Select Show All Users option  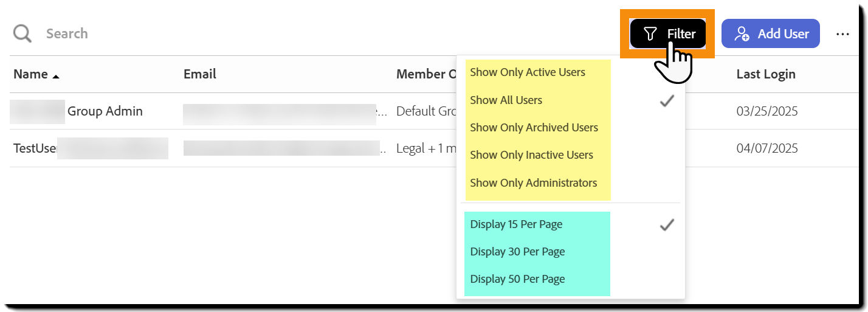coord(506,100)
